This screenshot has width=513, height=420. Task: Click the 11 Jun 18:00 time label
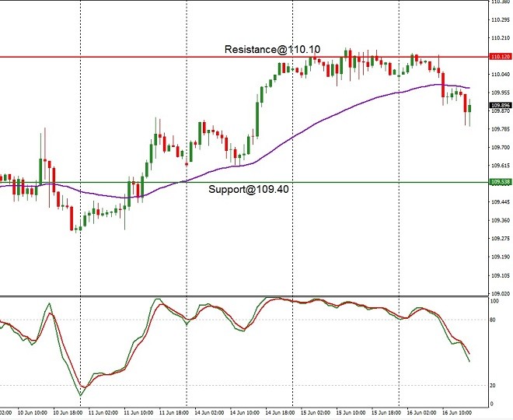click(x=174, y=412)
